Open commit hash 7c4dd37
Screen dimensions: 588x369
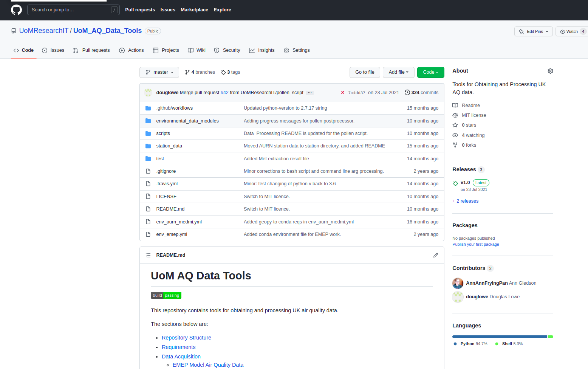pos(357,93)
